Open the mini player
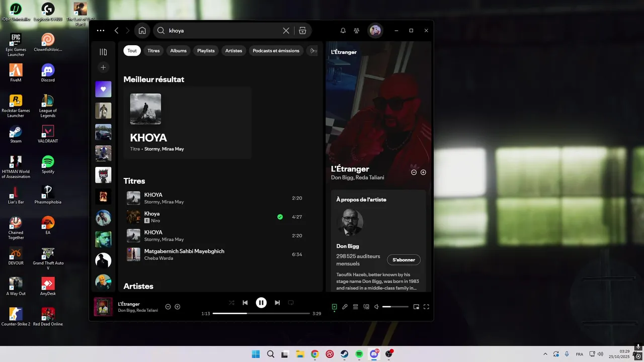 tap(416, 307)
